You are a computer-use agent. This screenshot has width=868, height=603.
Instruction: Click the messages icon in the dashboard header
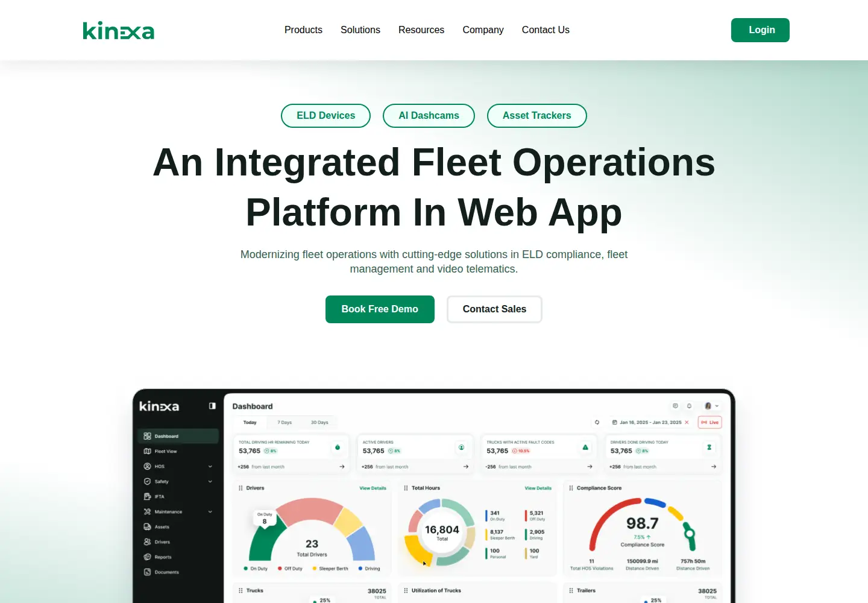675,406
